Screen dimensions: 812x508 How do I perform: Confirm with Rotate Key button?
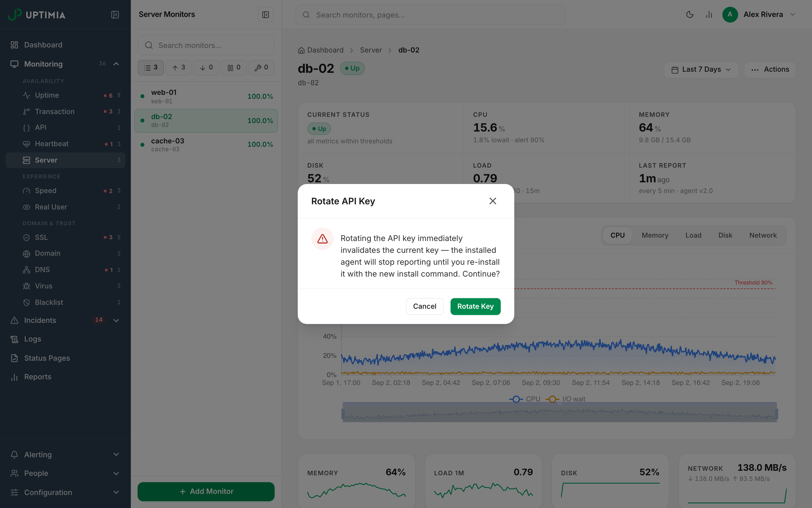click(x=475, y=306)
